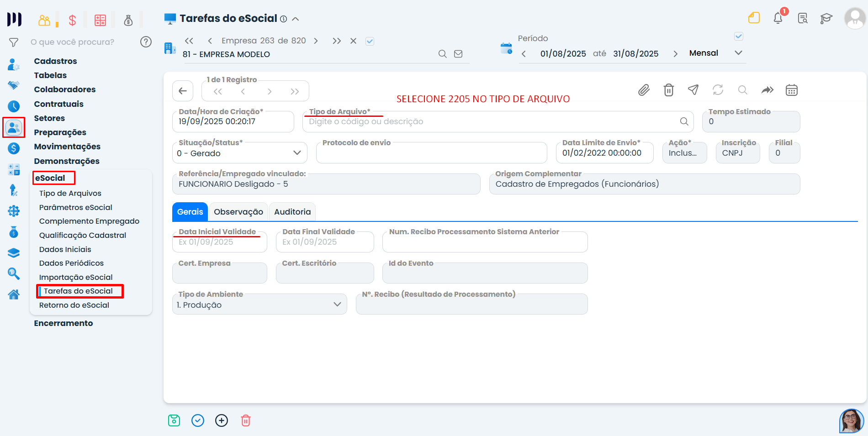Switch to the Observação tab

click(238, 212)
